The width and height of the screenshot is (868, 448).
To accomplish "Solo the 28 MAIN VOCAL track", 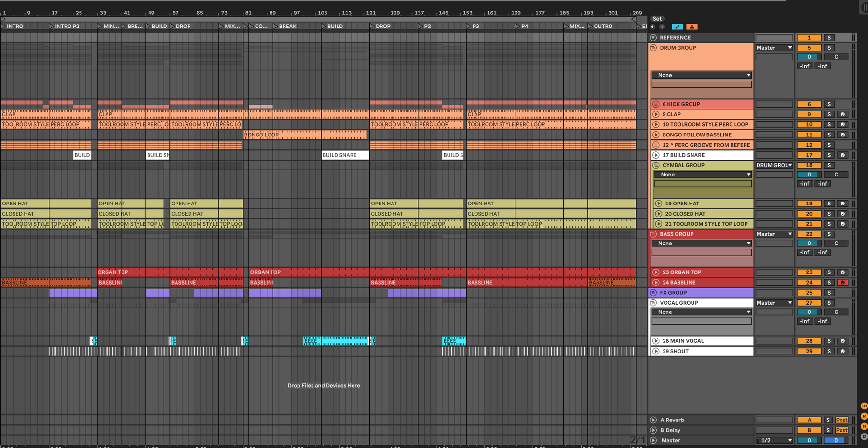I will click(x=829, y=341).
